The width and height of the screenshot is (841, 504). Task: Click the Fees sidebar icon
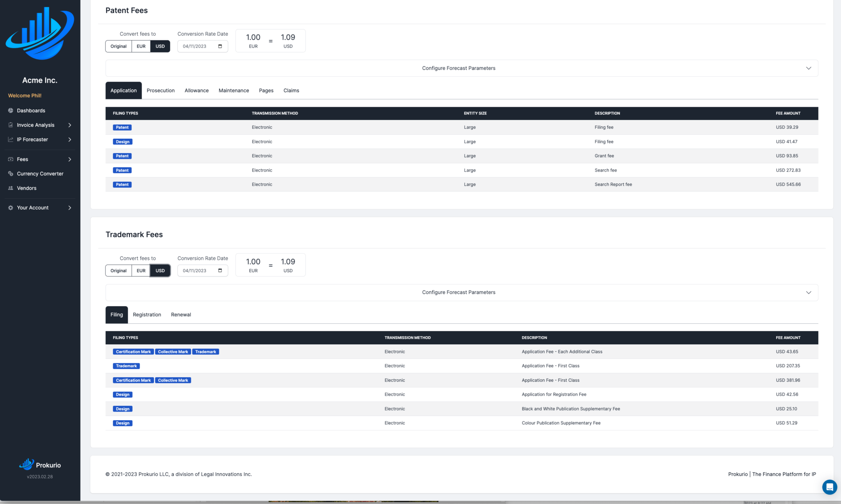[11, 159]
